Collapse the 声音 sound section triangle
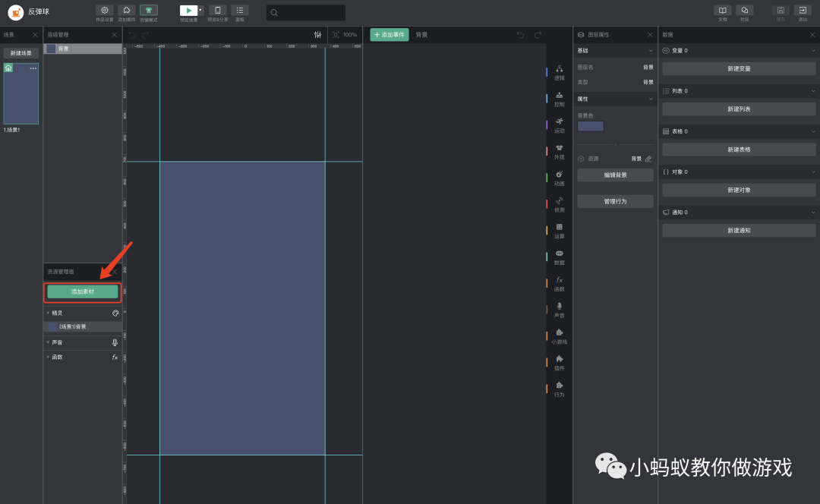Image resolution: width=820 pixels, height=504 pixels. click(x=48, y=342)
